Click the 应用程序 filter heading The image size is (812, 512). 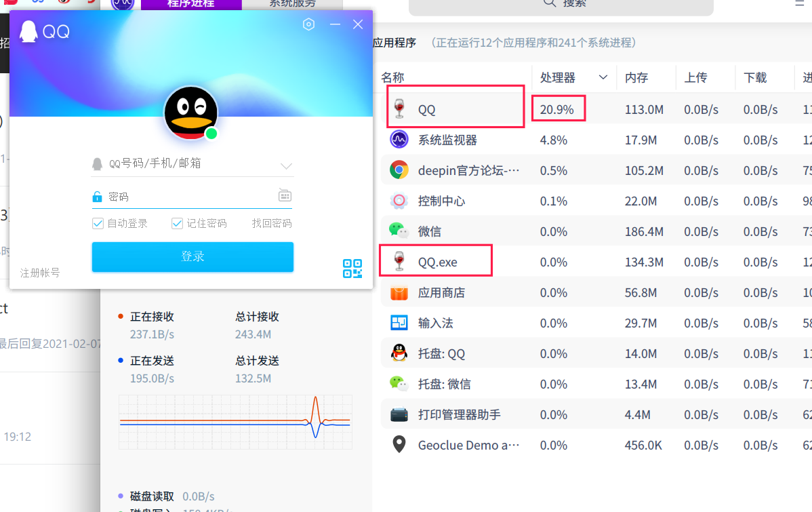click(x=394, y=43)
